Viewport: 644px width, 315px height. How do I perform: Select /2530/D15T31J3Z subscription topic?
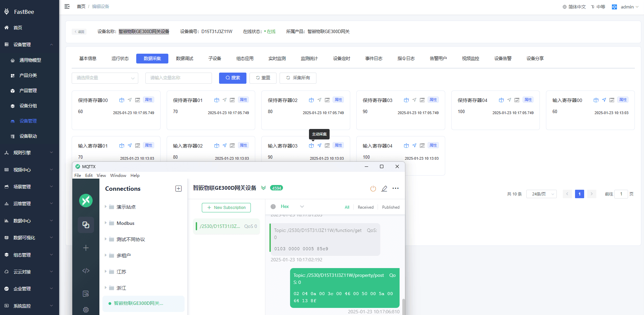226,227
